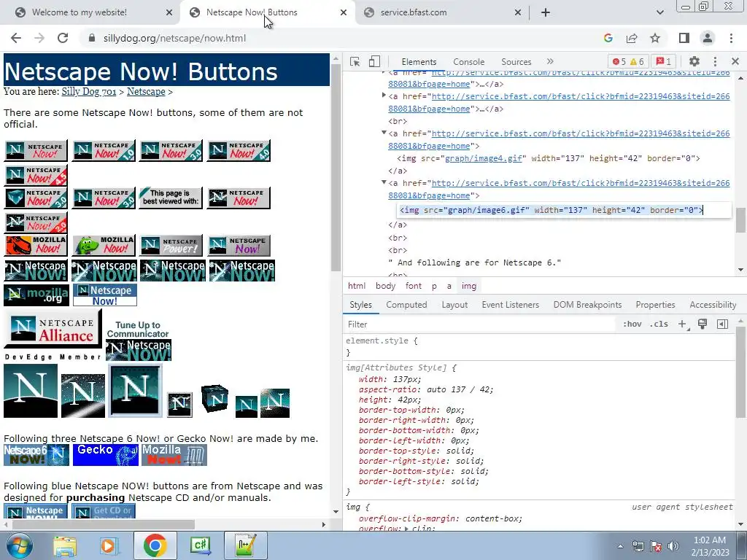Open the Accessibility tab
Image resolution: width=747 pixels, height=560 pixels.
pos(713,305)
